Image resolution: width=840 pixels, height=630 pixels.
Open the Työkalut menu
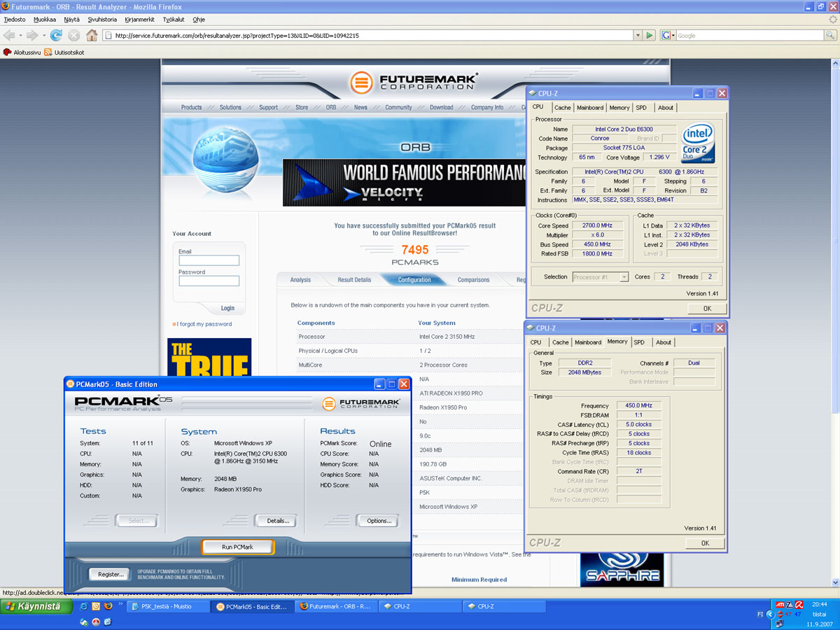coord(175,20)
